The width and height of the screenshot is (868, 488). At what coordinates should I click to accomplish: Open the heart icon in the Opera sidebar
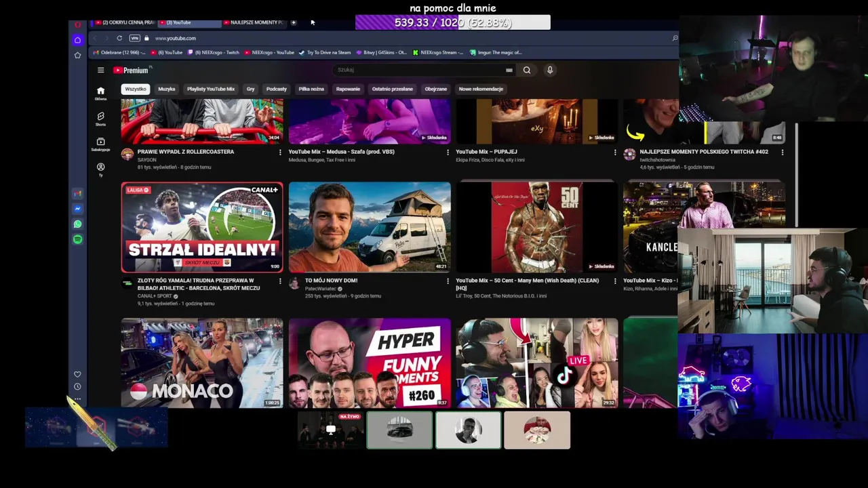tap(77, 374)
